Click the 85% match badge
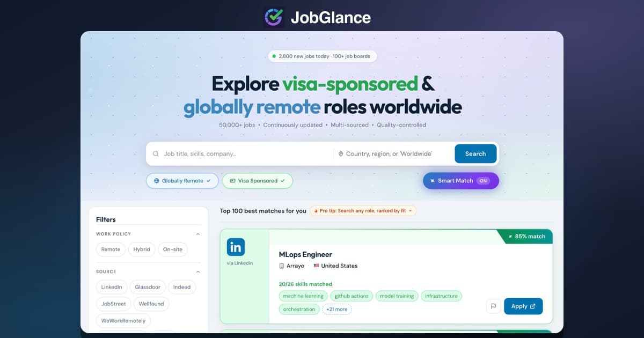Image resolution: width=644 pixels, height=338 pixels. tap(525, 236)
